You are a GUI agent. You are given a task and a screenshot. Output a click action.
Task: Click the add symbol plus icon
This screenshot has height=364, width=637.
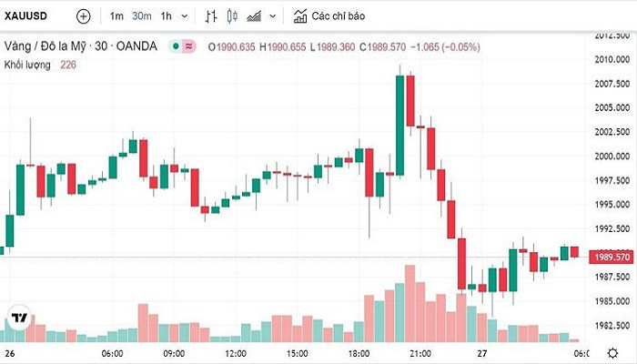pos(84,16)
